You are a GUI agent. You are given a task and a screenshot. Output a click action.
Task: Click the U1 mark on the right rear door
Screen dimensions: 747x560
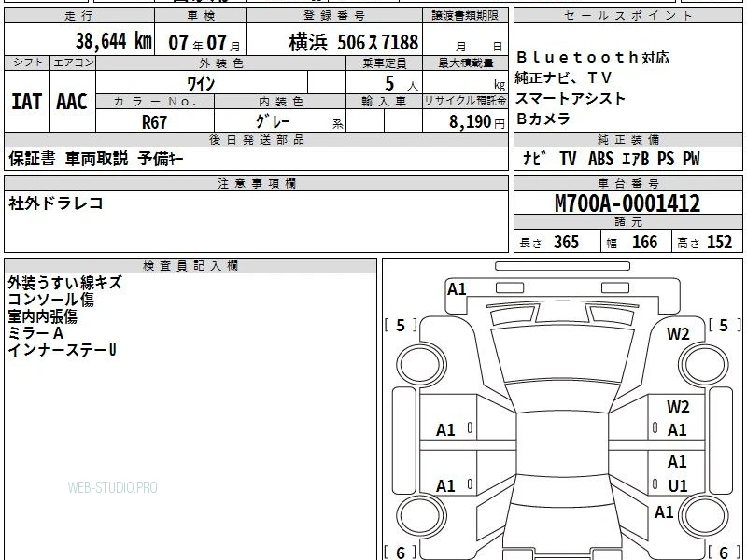point(678,485)
